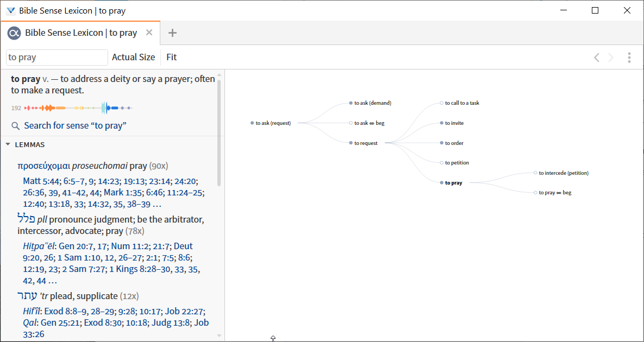Screen dimensions: 644x342
Task: Click the 'to pray' search input field
Action: tap(57, 58)
